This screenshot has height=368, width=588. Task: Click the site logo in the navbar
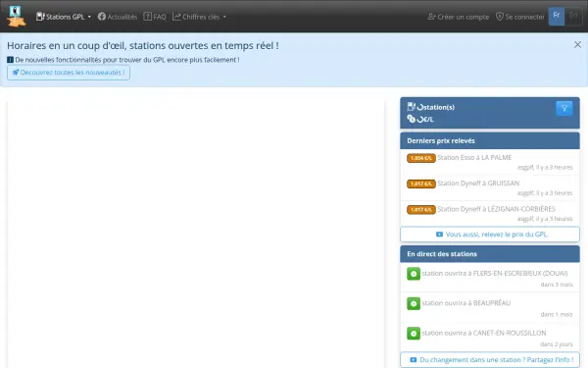[x=17, y=16]
